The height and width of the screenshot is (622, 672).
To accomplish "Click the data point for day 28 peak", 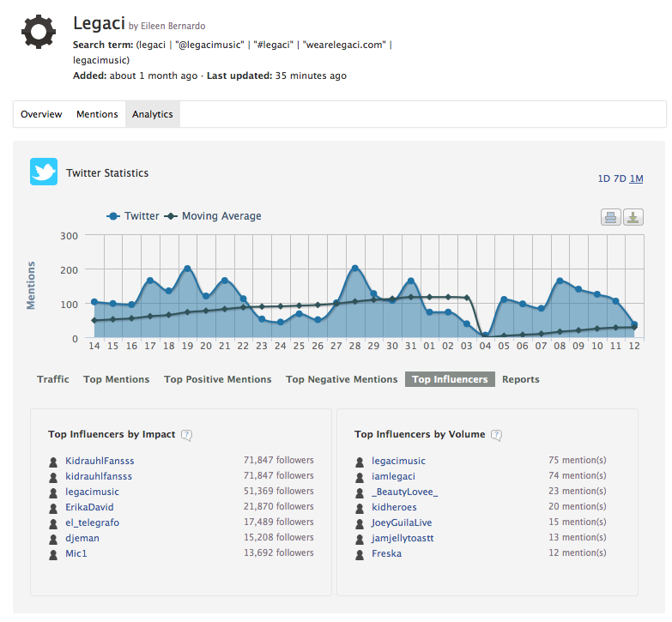I will point(354,269).
